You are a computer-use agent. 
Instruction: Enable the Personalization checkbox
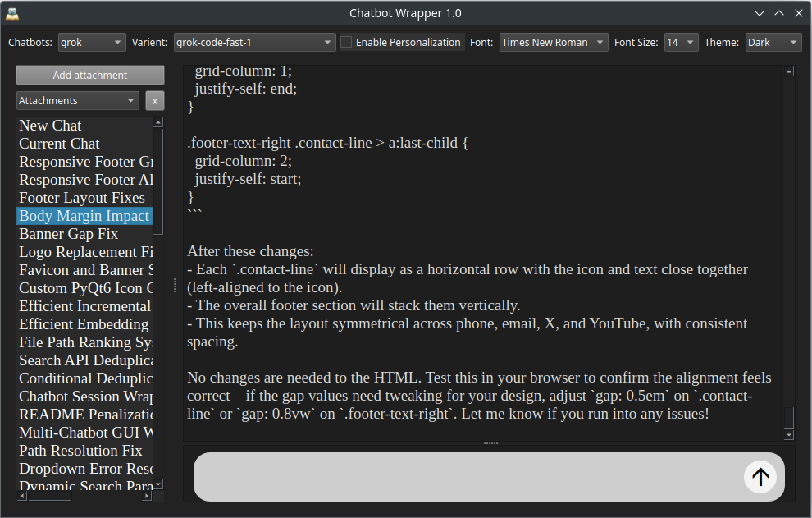347,42
